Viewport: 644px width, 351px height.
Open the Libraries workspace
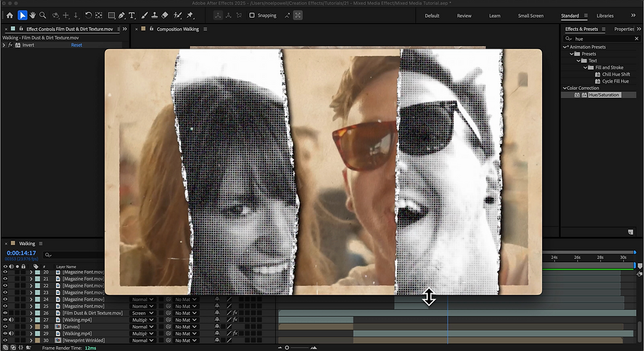[x=605, y=16]
